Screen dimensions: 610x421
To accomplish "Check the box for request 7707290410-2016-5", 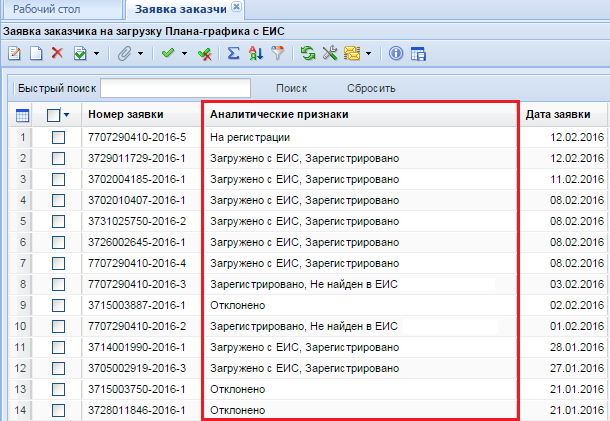I will pos(58,137).
